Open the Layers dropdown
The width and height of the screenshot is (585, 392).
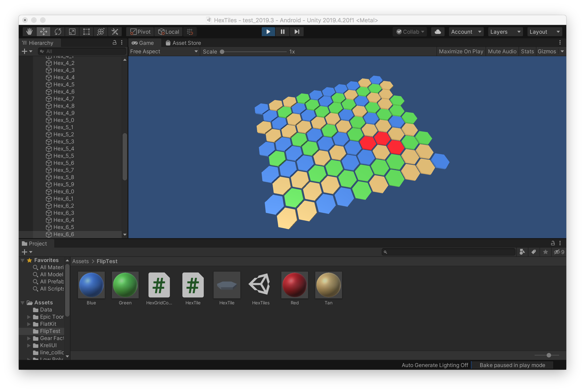click(x=505, y=32)
